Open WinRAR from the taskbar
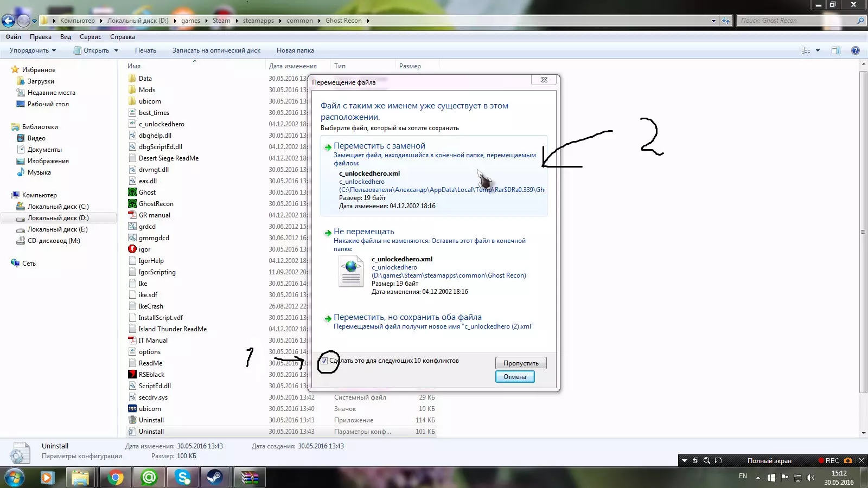This screenshot has height=488, width=868. click(x=250, y=478)
